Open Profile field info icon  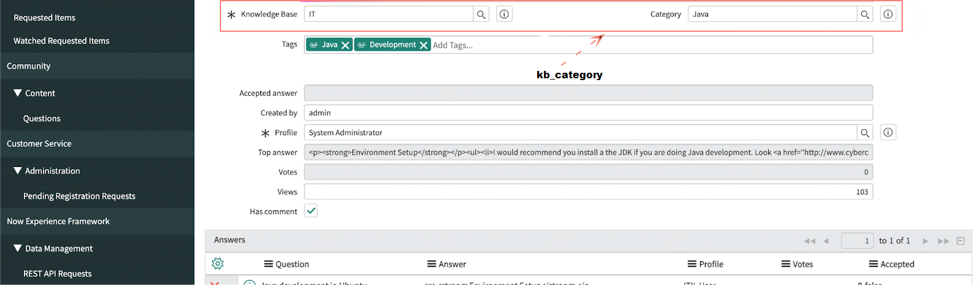point(888,133)
